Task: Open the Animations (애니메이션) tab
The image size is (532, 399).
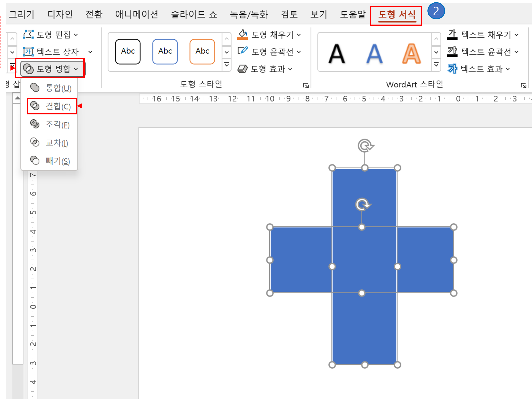Action: click(x=136, y=14)
